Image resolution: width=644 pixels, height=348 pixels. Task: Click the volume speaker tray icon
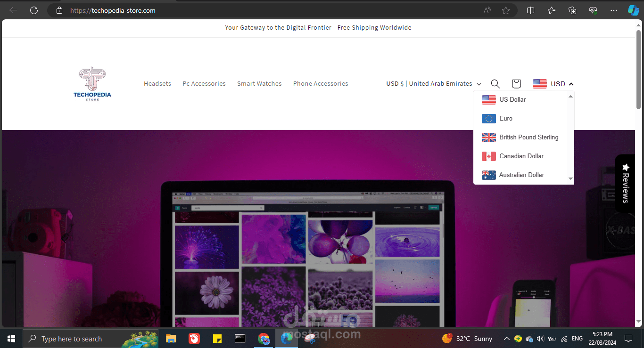click(x=540, y=339)
